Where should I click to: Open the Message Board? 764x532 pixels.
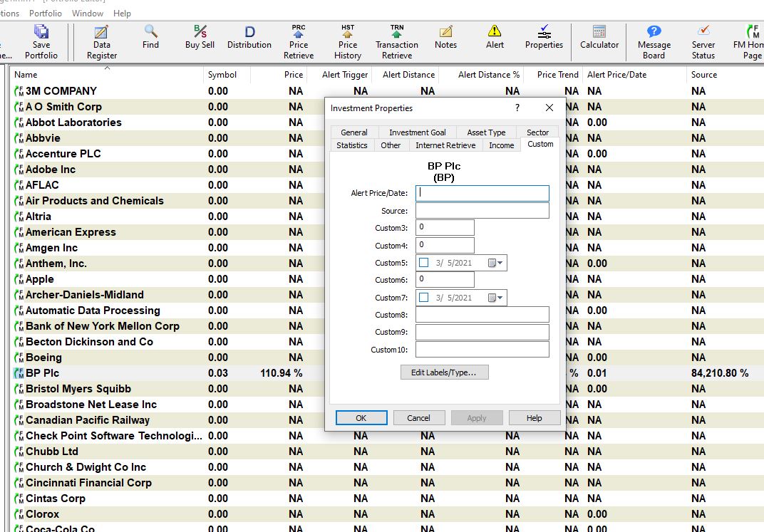click(654, 42)
